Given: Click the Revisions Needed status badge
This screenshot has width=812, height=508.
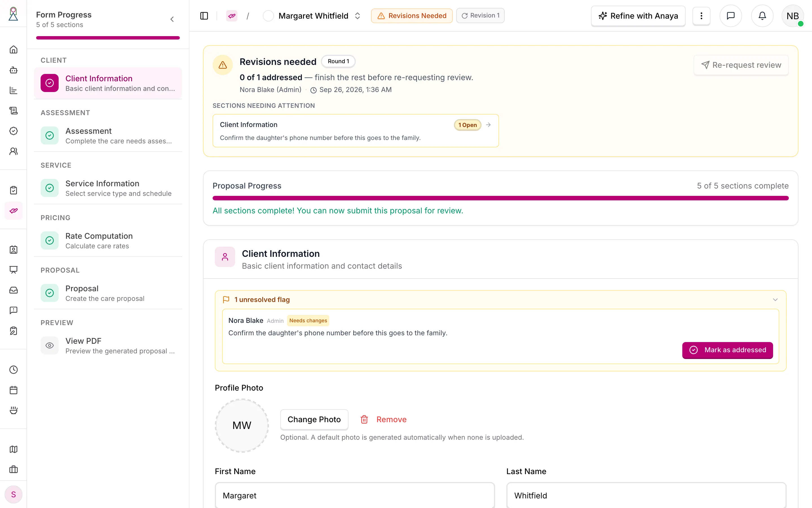Looking at the screenshot, I should click(x=412, y=16).
